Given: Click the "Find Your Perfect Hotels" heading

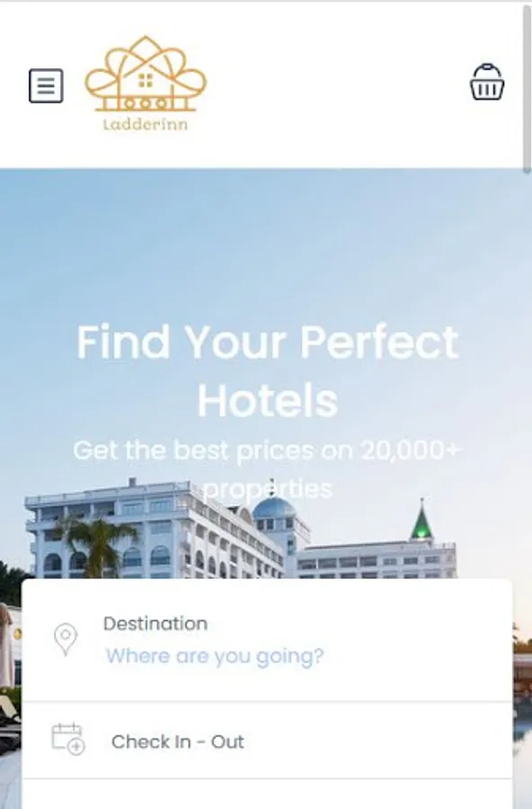Looking at the screenshot, I should (267, 371).
